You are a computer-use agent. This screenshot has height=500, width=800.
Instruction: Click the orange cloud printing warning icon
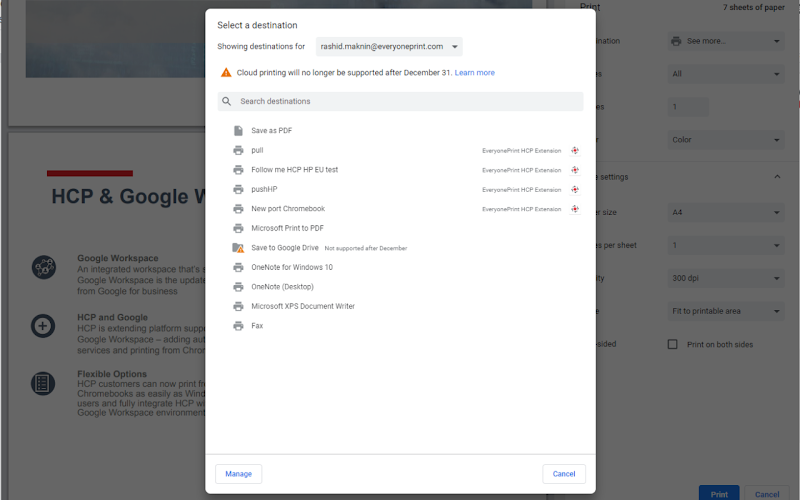point(226,72)
